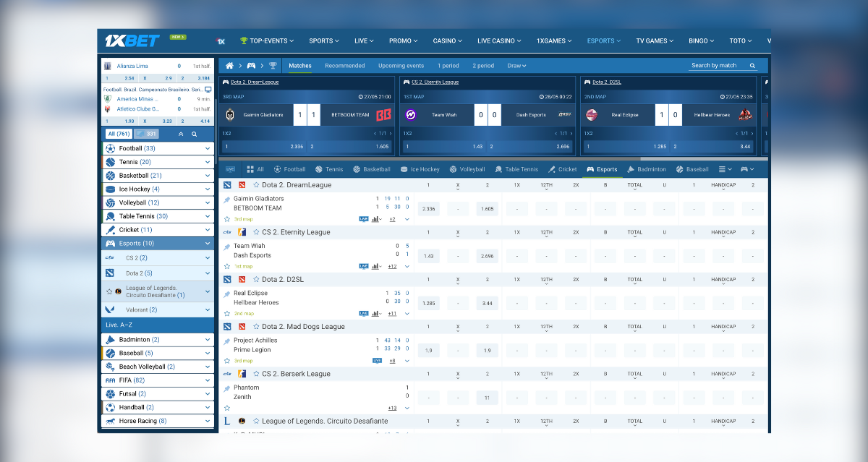Select the Horse Racing (8) category
868x462 pixels.
[x=158, y=421]
